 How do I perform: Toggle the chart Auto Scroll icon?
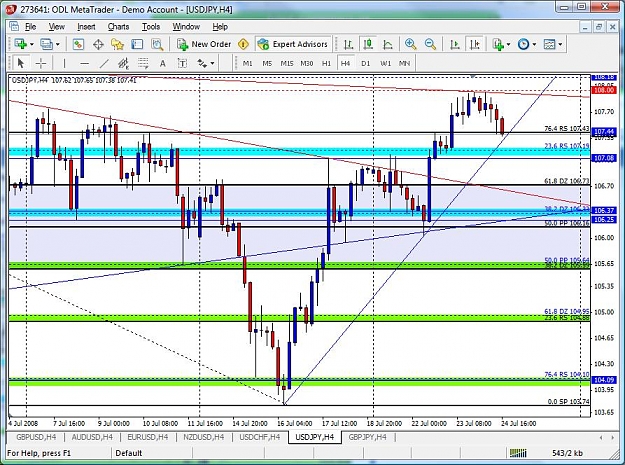pyautogui.click(x=455, y=44)
